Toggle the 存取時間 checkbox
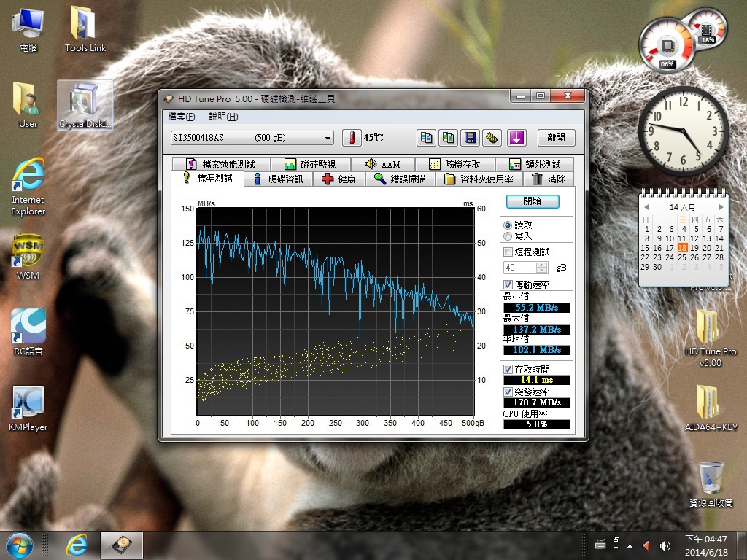Screen dimensions: 747x560 point(508,370)
